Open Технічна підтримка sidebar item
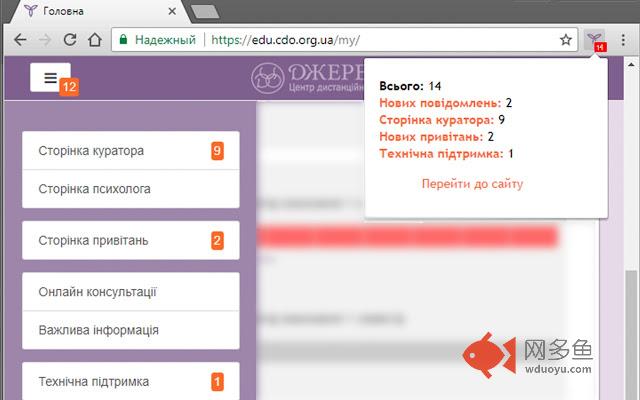640x400 pixels. [x=131, y=381]
